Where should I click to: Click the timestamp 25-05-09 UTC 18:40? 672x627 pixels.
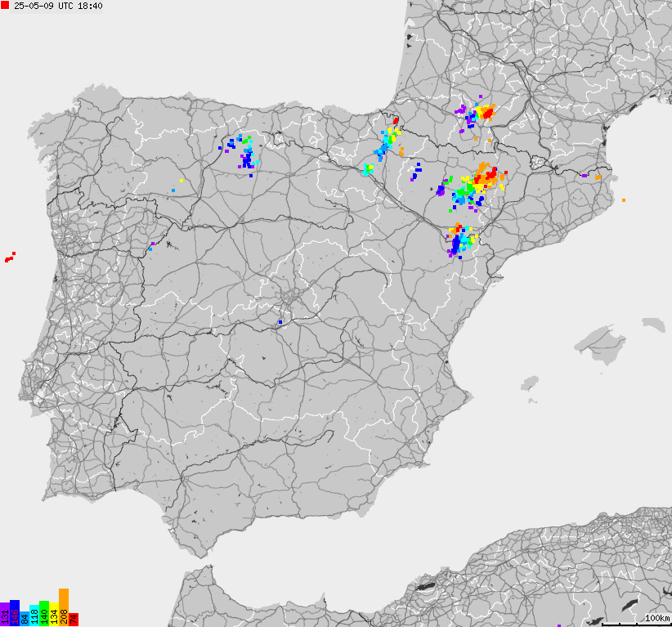(x=58, y=6)
